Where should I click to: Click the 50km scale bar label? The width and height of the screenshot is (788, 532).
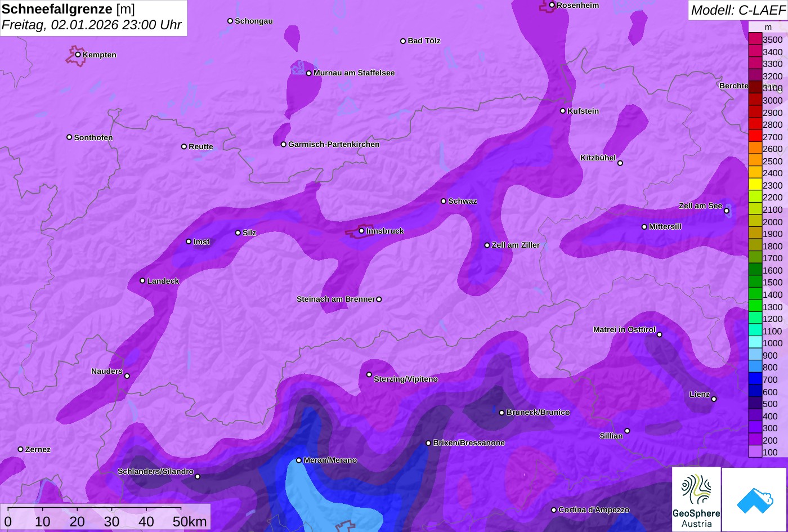(190, 522)
